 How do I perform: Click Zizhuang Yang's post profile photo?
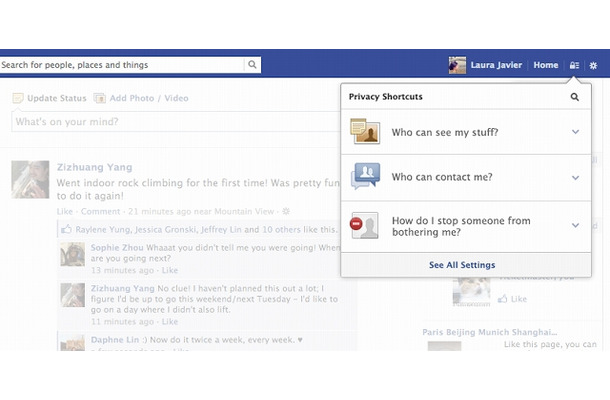30,180
